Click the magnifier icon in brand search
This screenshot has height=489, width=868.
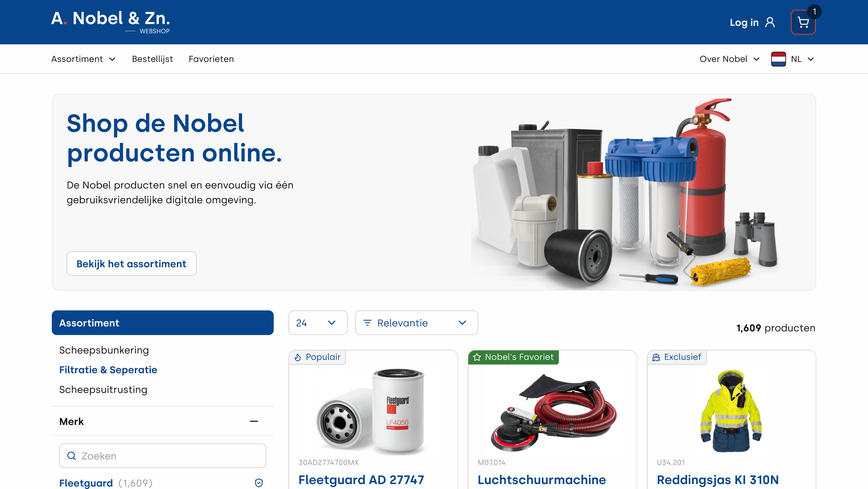[x=72, y=456]
